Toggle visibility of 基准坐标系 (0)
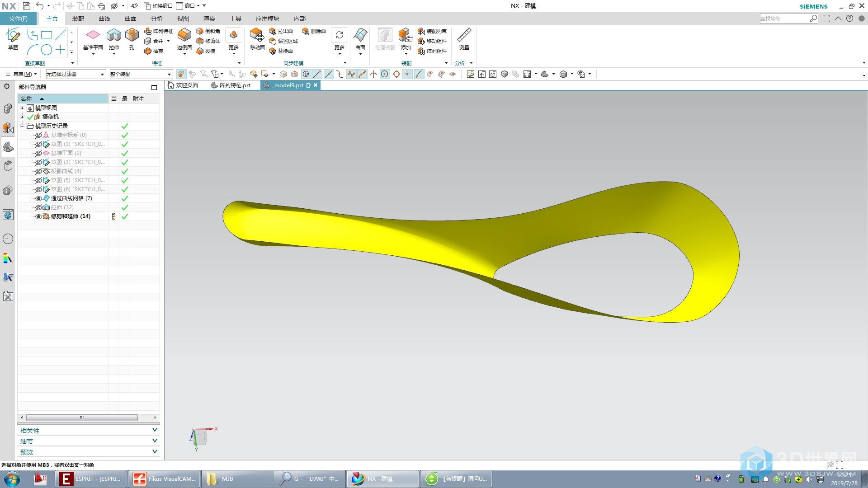 coord(38,135)
